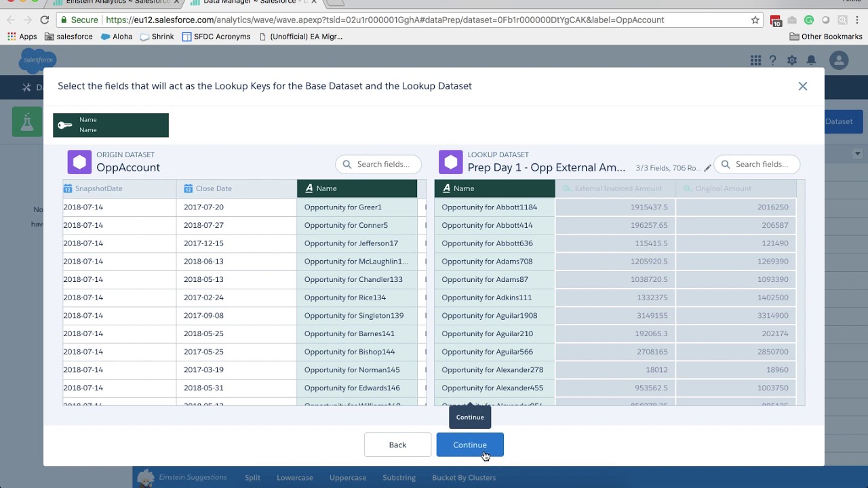
Task: Click the cell Opportunity for Adams708
Action: pos(494,261)
